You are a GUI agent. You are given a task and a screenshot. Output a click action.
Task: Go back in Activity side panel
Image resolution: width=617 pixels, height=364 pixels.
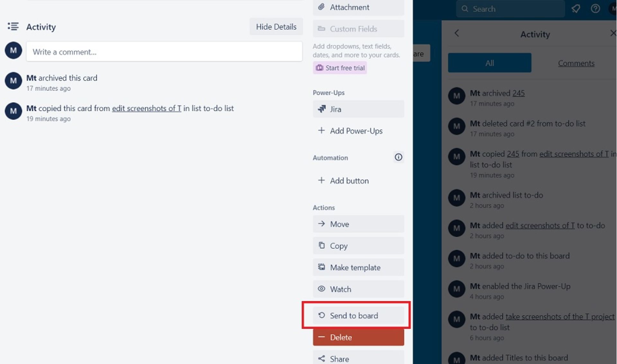457,33
